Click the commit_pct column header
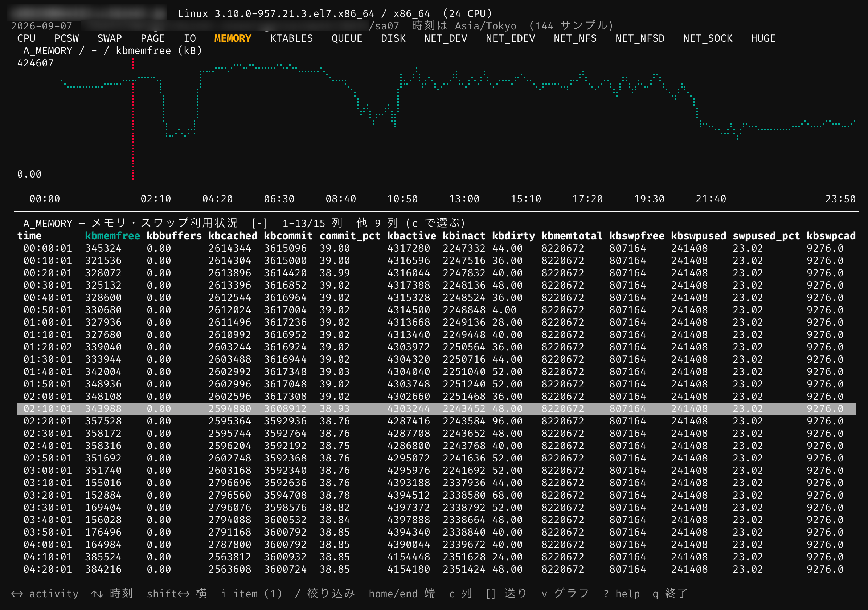868x610 pixels. point(350,236)
